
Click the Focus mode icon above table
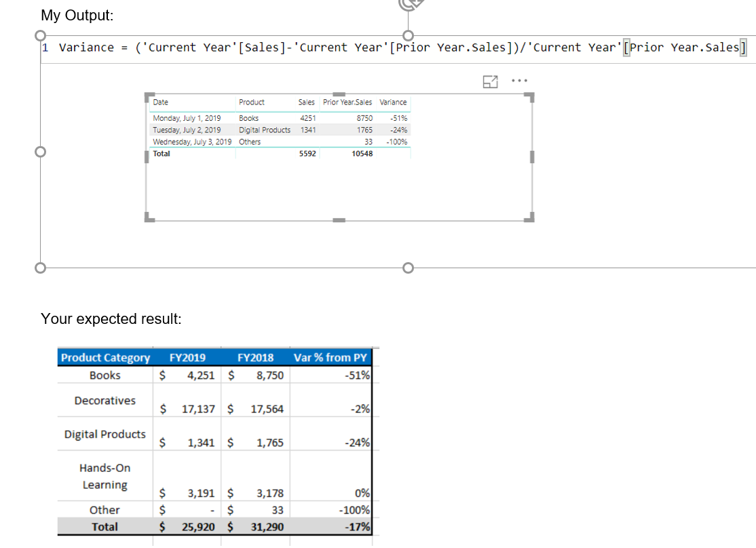tap(490, 81)
